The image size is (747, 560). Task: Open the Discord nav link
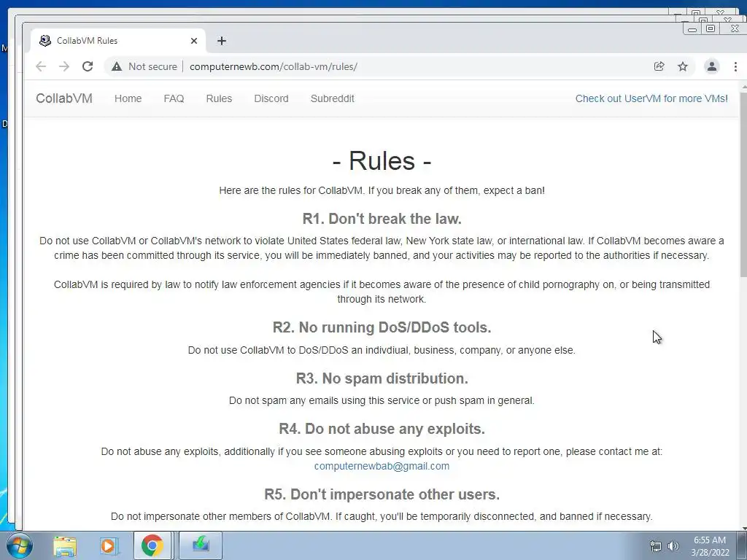(x=271, y=98)
